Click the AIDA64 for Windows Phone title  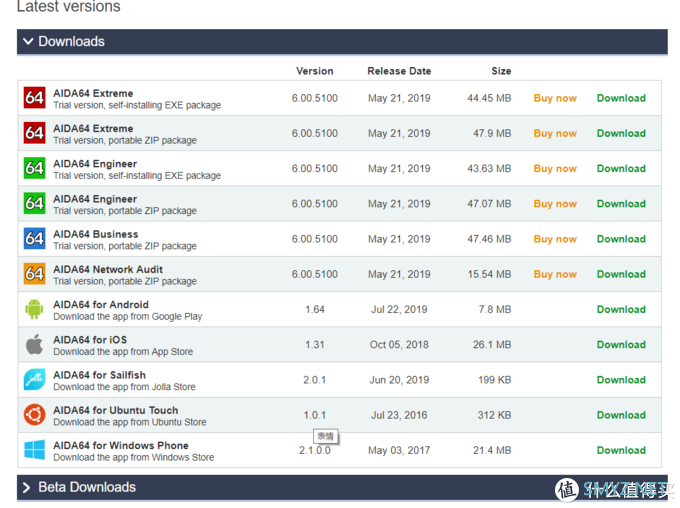tap(121, 445)
